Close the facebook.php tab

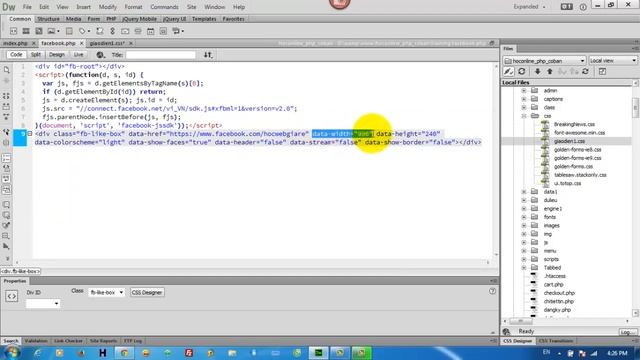[x=81, y=43]
